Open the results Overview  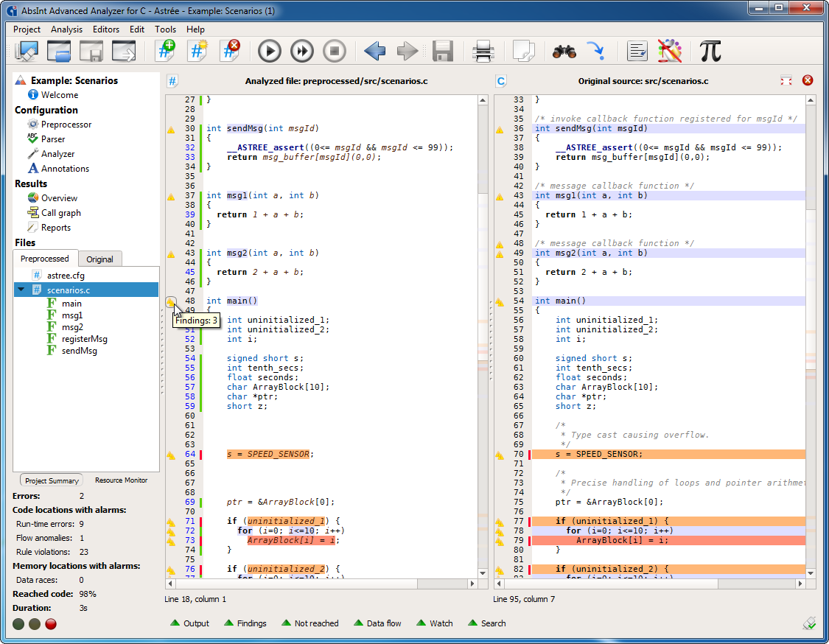point(52,198)
